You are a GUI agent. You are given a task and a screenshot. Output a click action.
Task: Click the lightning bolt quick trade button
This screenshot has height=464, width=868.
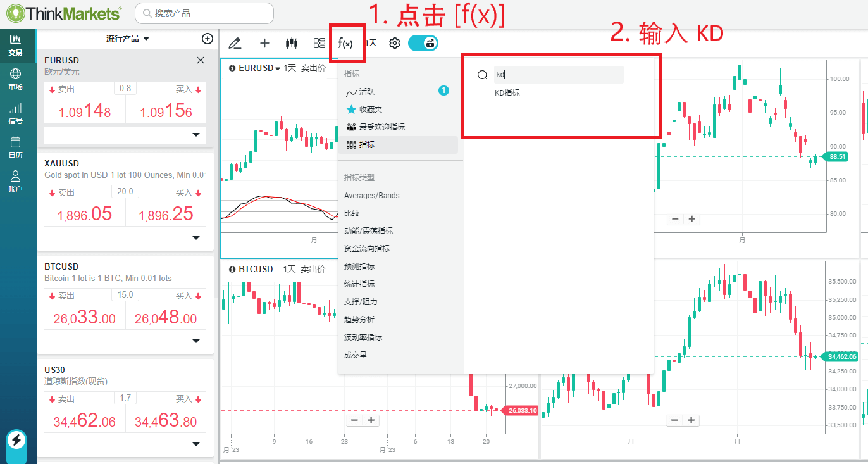pos(16,441)
